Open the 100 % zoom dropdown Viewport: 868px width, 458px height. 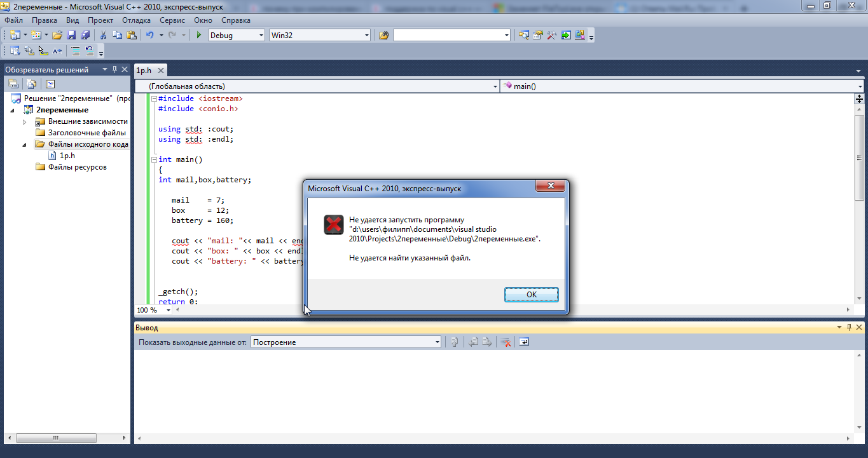click(169, 310)
